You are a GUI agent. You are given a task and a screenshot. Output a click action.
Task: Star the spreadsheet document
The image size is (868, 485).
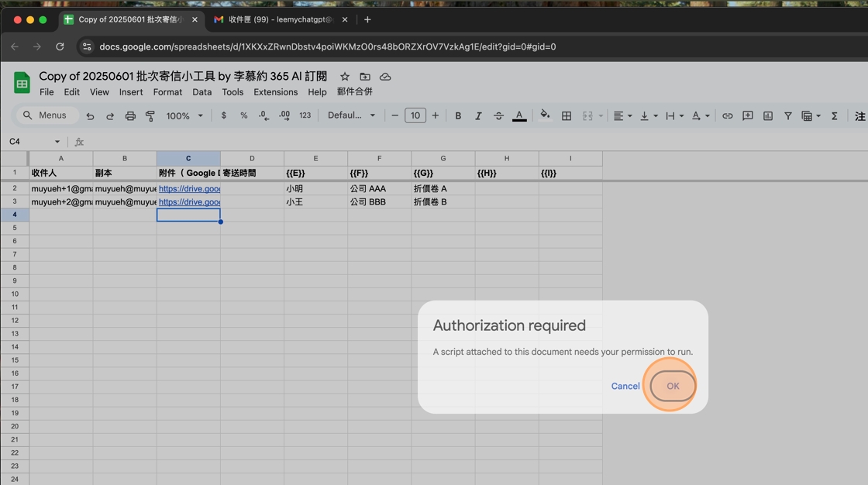[x=344, y=77]
